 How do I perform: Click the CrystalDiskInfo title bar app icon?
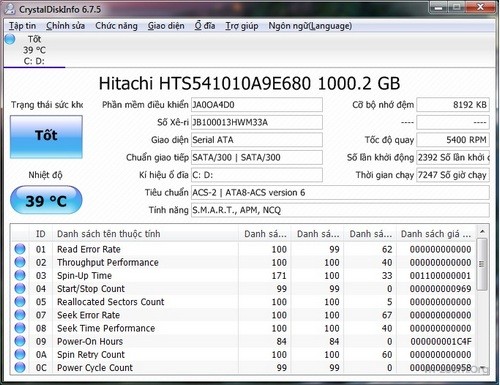click(x=9, y=9)
